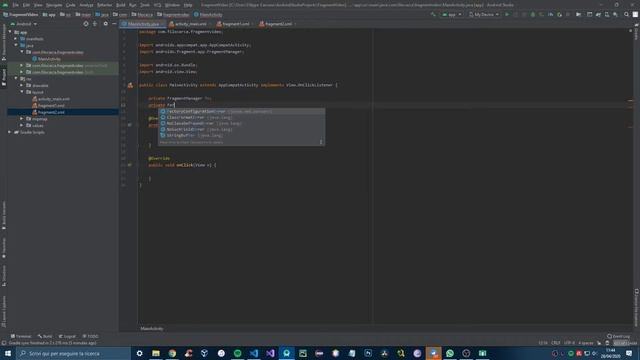The height and width of the screenshot is (360, 640).
Task: Expand Gradle Scripts node
Action: coord(10,132)
